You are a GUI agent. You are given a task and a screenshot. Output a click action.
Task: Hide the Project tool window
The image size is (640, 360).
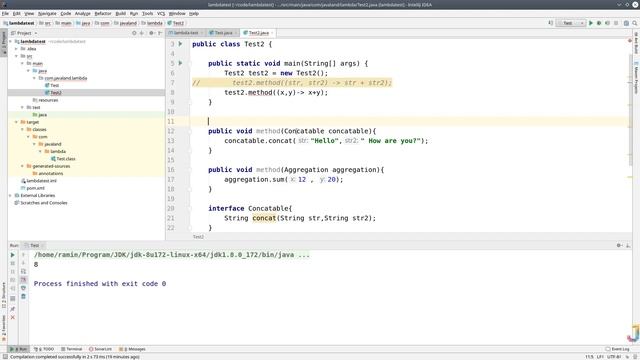pos(160,33)
